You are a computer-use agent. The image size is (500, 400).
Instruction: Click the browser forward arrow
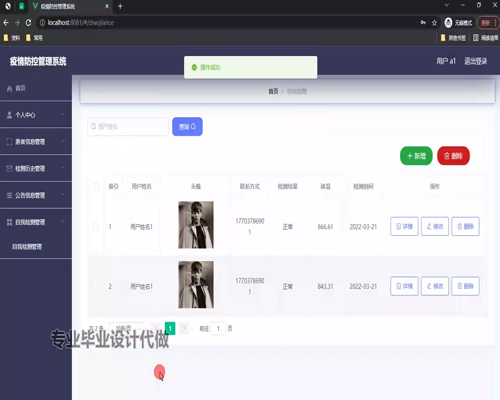[17, 23]
